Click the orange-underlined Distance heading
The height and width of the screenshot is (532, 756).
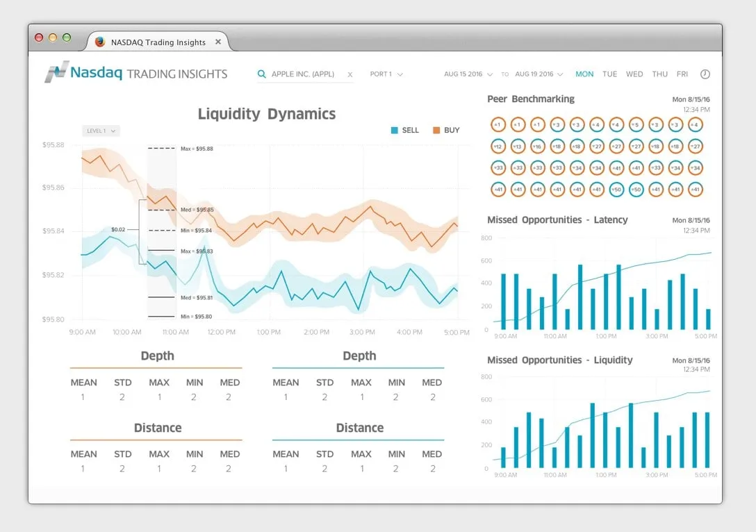point(158,428)
